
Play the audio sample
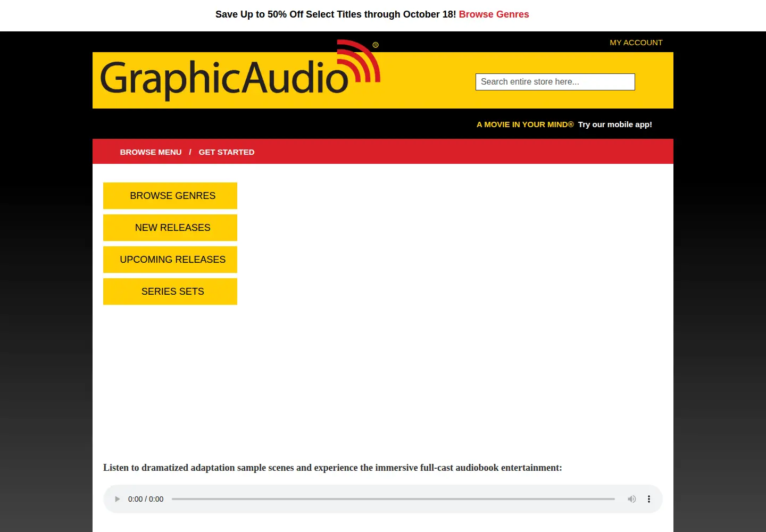[118, 499]
